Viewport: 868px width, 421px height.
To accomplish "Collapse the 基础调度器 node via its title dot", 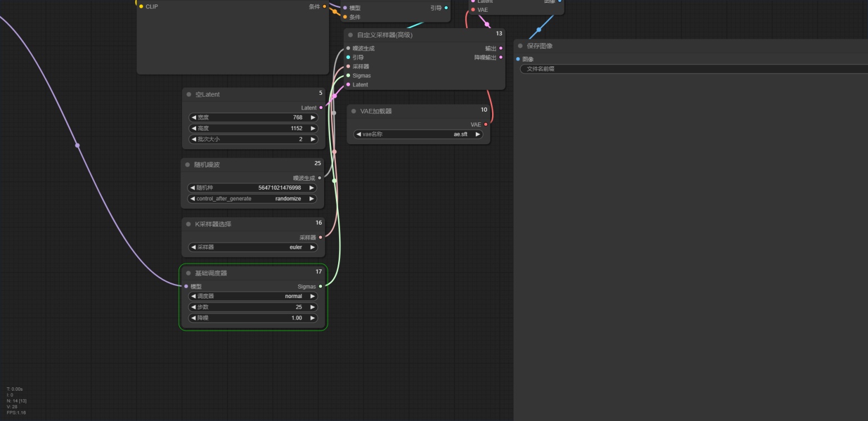I will pyautogui.click(x=188, y=273).
